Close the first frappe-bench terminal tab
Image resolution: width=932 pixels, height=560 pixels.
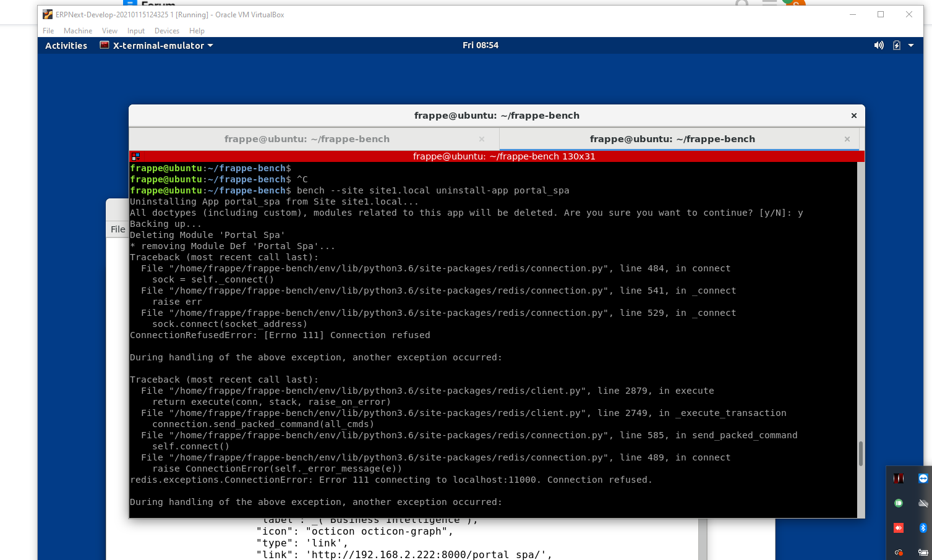[482, 139]
